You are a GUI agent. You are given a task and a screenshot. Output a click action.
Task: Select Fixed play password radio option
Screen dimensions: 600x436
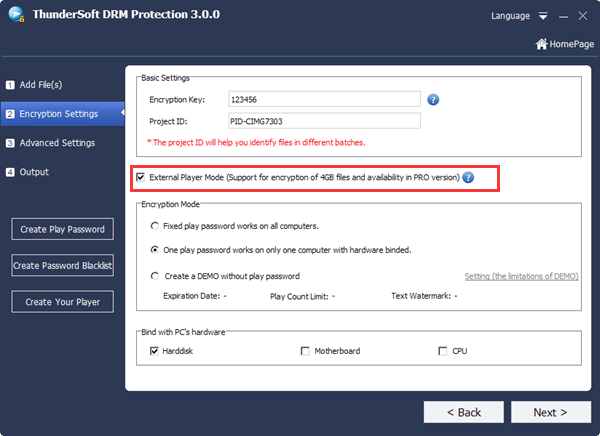(x=154, y=226)
